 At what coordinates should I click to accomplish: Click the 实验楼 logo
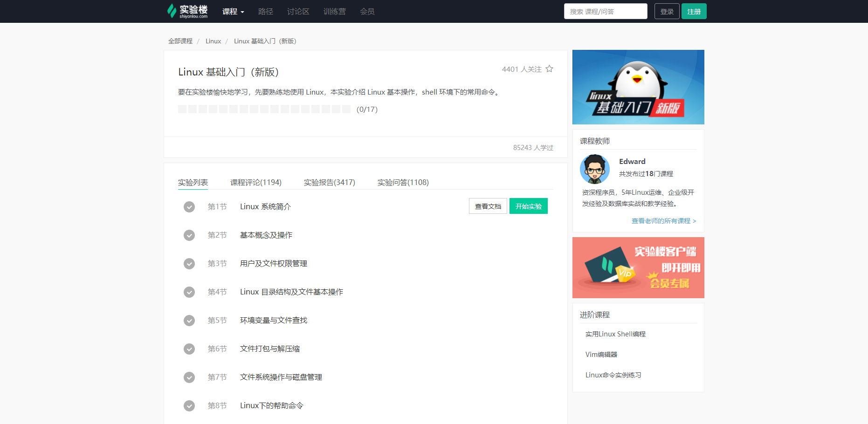pos(186,11)
